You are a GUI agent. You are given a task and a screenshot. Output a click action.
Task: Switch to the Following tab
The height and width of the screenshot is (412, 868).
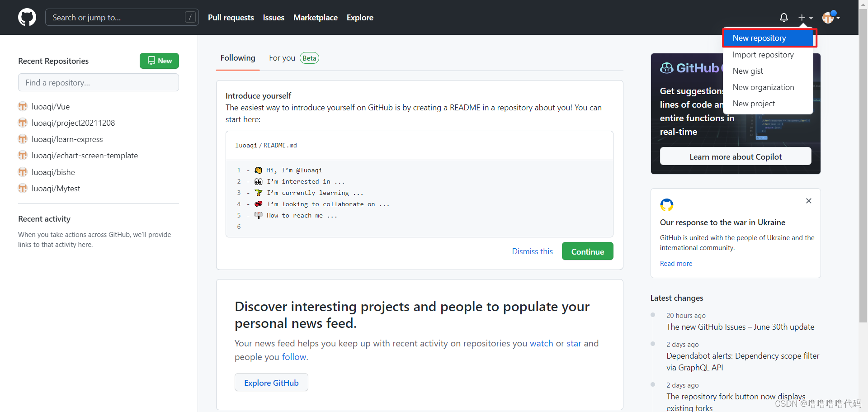click(x=238, y=58)
